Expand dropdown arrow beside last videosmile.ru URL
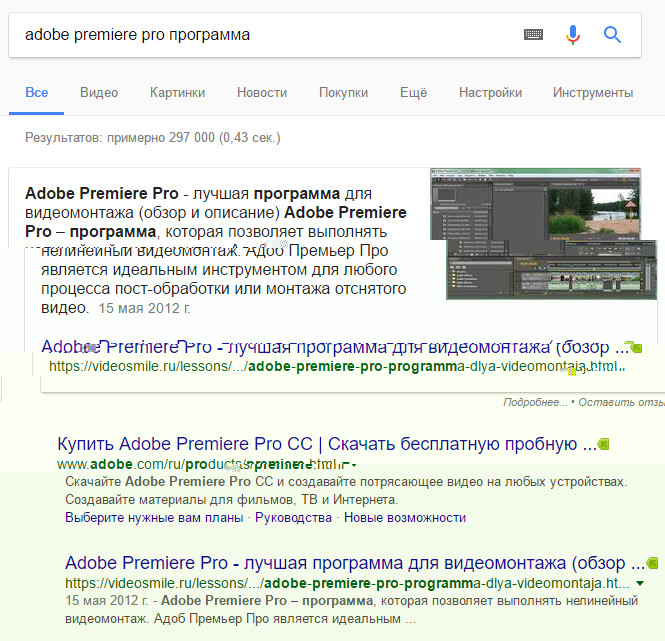The width and height of the screenshot is (665, 641). (x=640, y=584)
